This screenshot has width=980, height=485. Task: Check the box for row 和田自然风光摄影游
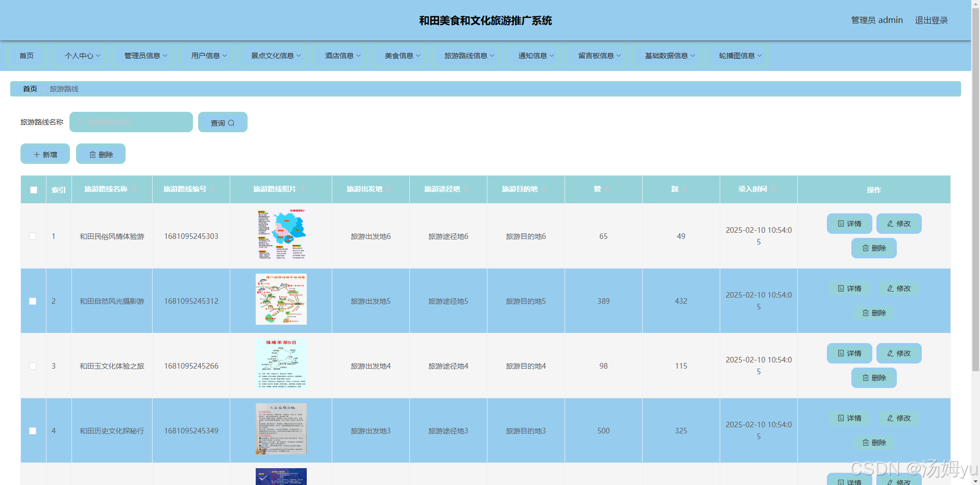(33, 301)
